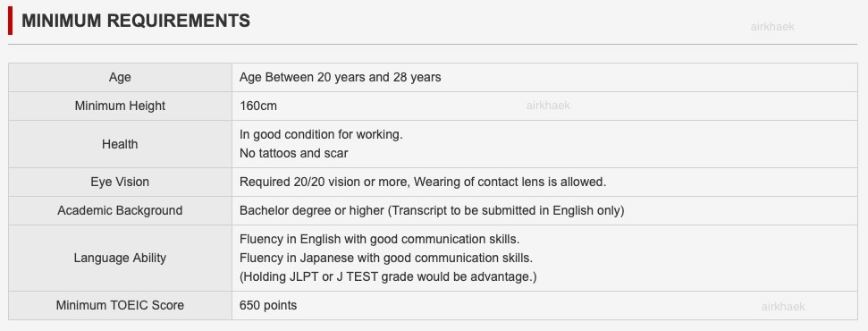Image resolution: width=868 pixels, height=331 pixels.
Task: Select the Language Ability label cell
Action: click(x=120, y=258)
